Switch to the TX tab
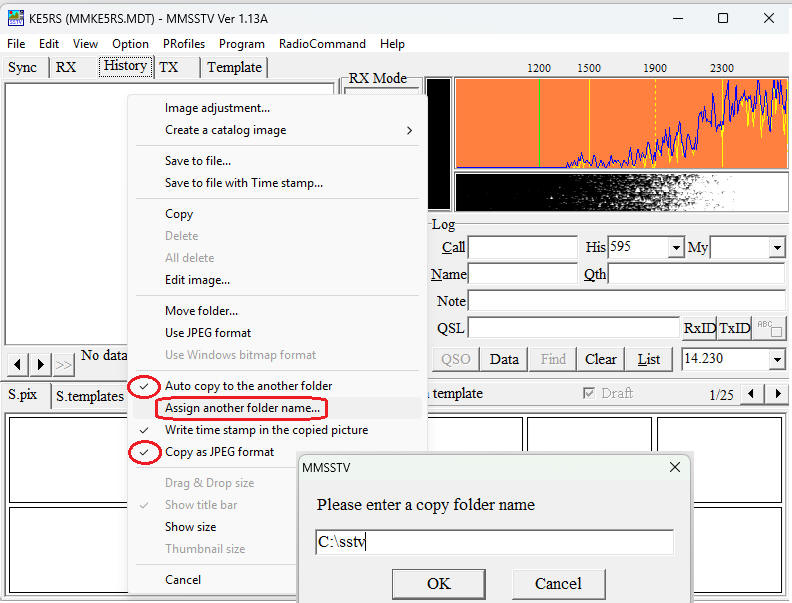The height and width of the screenshot is (603, 792). (x=169, y=67)
